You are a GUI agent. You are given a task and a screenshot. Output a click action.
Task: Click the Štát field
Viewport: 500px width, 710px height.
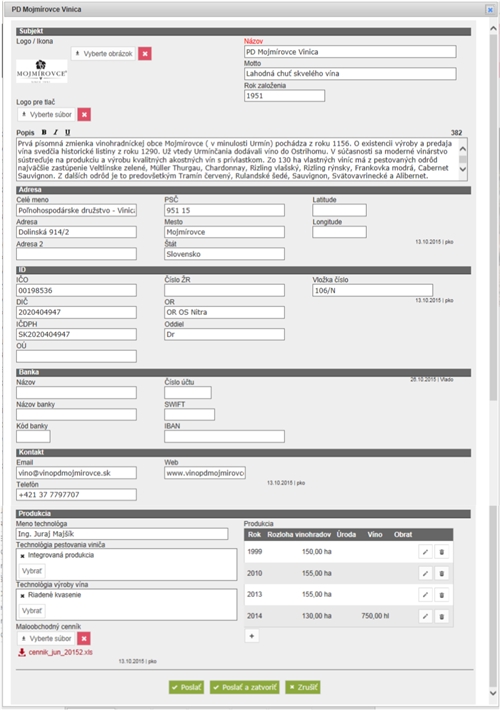225,254
